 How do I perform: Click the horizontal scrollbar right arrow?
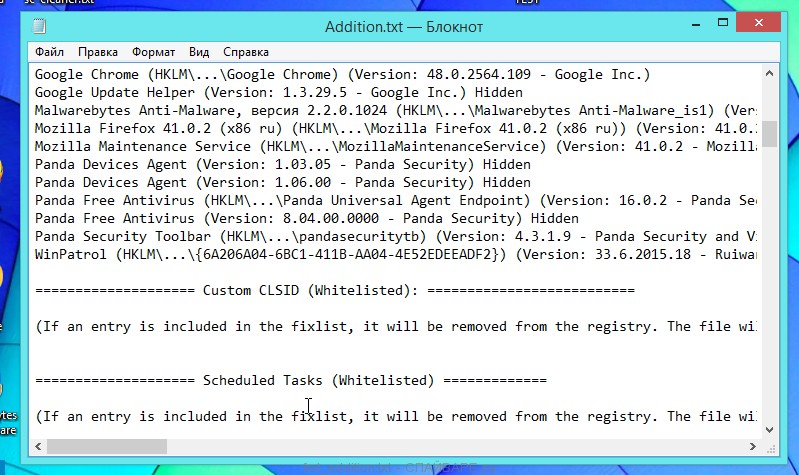753,446
